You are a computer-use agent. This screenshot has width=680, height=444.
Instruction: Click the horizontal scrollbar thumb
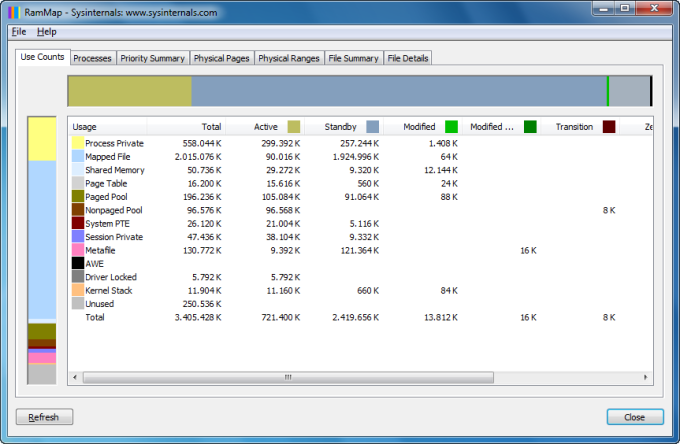pos(288,377)
